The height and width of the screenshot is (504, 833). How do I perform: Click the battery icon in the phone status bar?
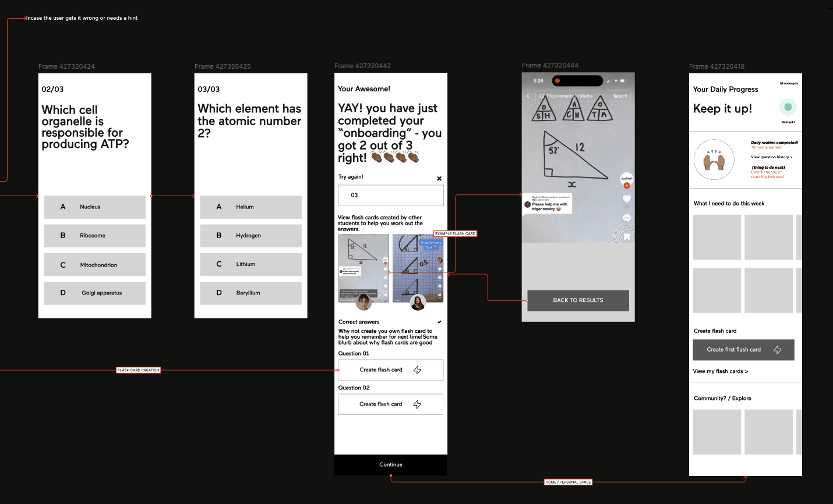[x=623, y=81]
